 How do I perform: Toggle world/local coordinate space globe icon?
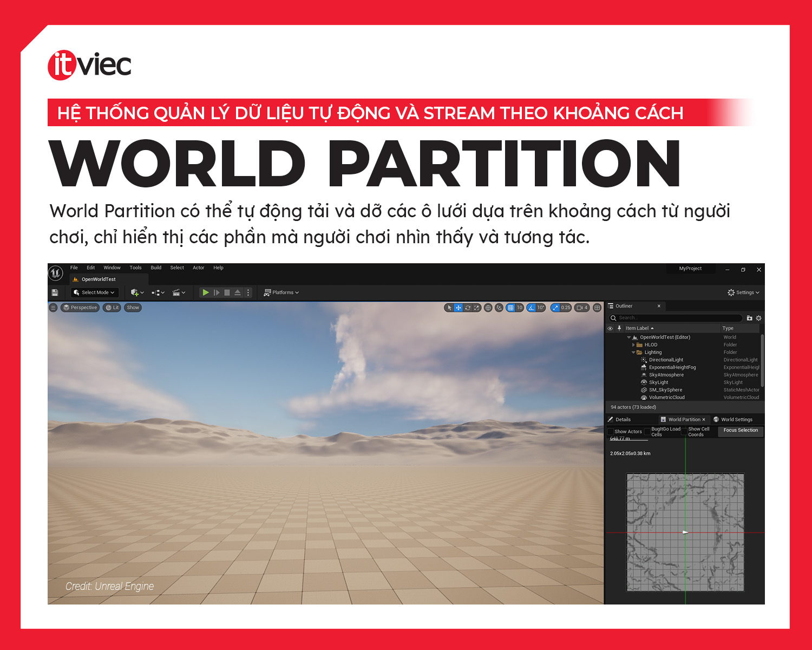tap(488, 308)
